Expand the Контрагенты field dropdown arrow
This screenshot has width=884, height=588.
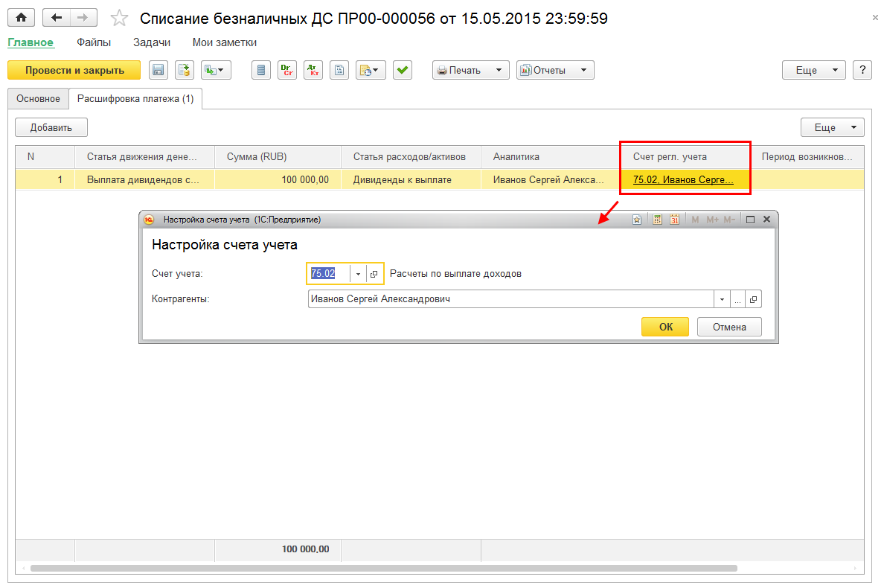[722, 299]
